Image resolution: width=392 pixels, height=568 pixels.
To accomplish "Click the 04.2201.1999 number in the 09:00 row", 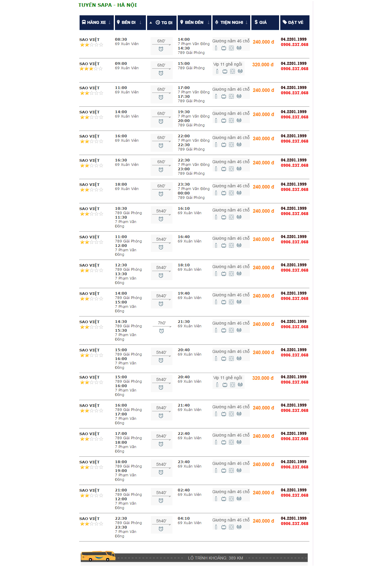I will point(294,63).
